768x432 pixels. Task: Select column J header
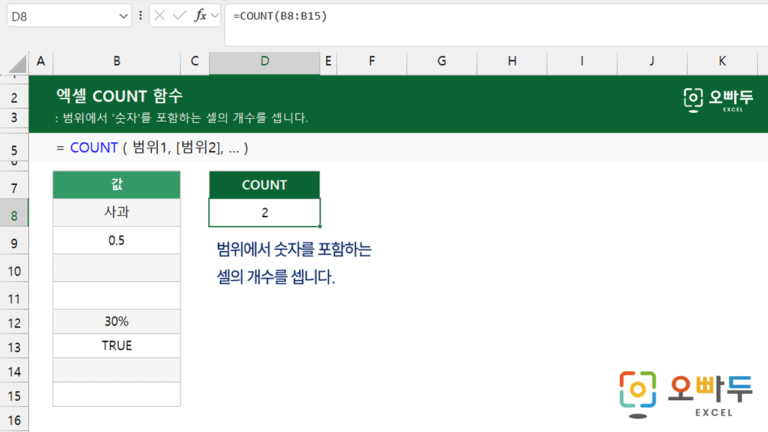tap(652, 62)
